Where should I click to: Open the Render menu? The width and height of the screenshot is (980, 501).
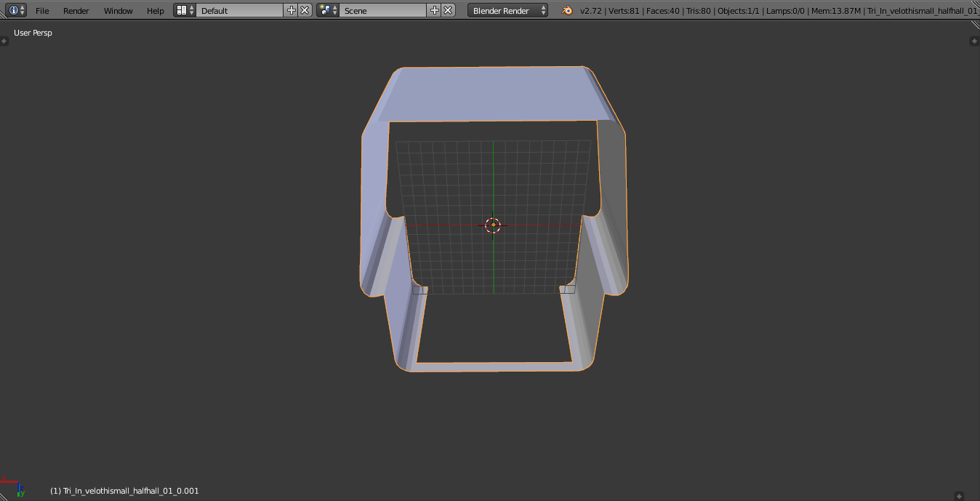click(x=76, y=11)
